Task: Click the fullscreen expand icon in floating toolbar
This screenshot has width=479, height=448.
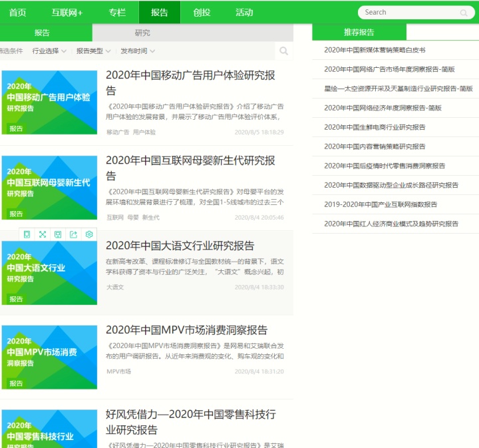Action: pyautogui.click(x=43, y=234)
